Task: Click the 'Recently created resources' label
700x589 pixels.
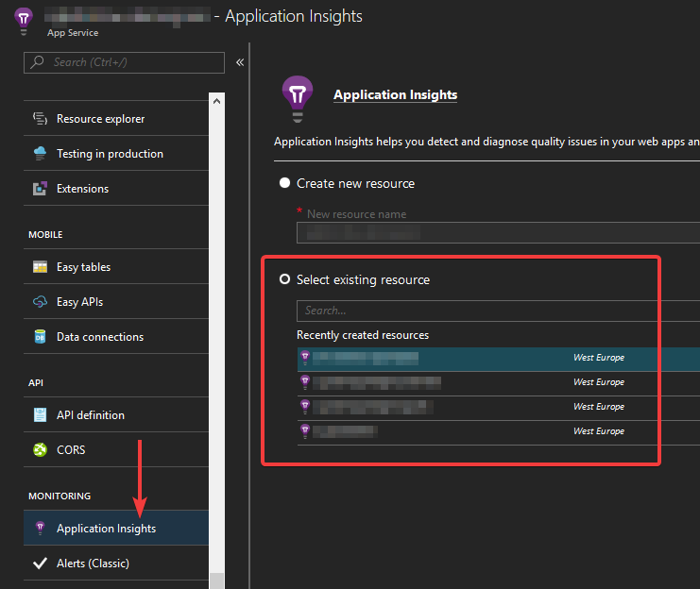Action: [363, 335]
